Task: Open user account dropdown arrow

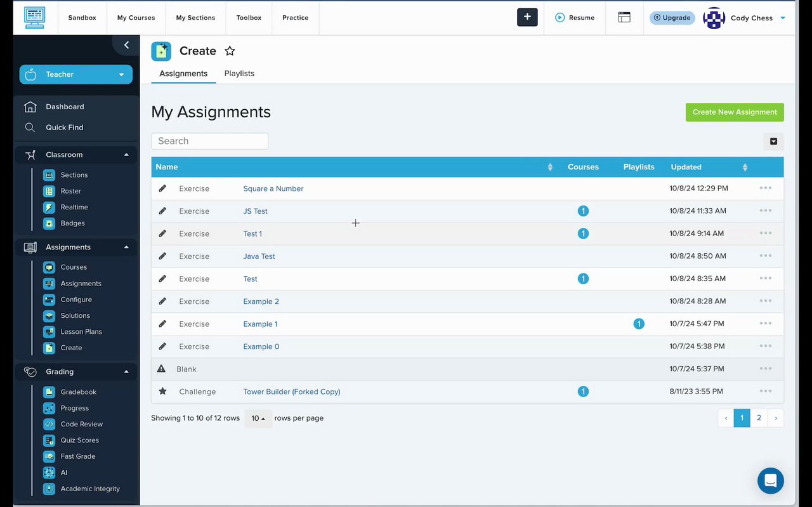Action: [783, 18]
